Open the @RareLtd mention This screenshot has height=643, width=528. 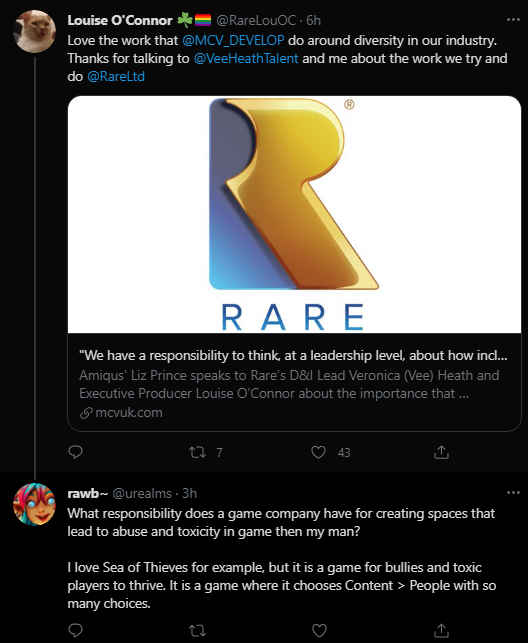[x=116, y=76]
